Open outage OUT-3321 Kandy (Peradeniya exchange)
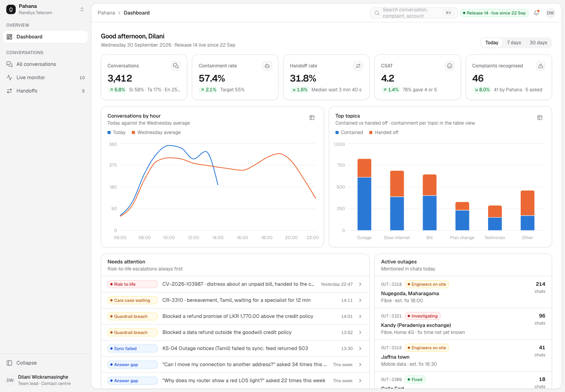The image size is (565, 392). [463, 324]
